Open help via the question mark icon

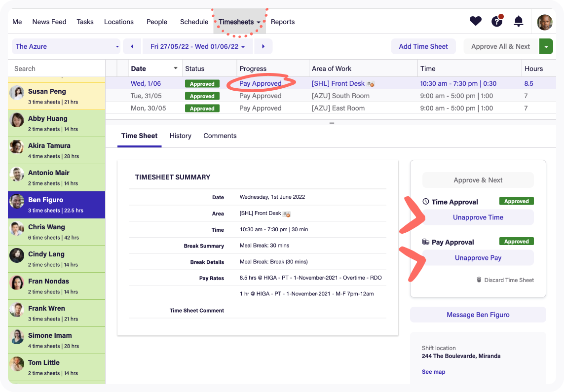click(x=496, y=22)
